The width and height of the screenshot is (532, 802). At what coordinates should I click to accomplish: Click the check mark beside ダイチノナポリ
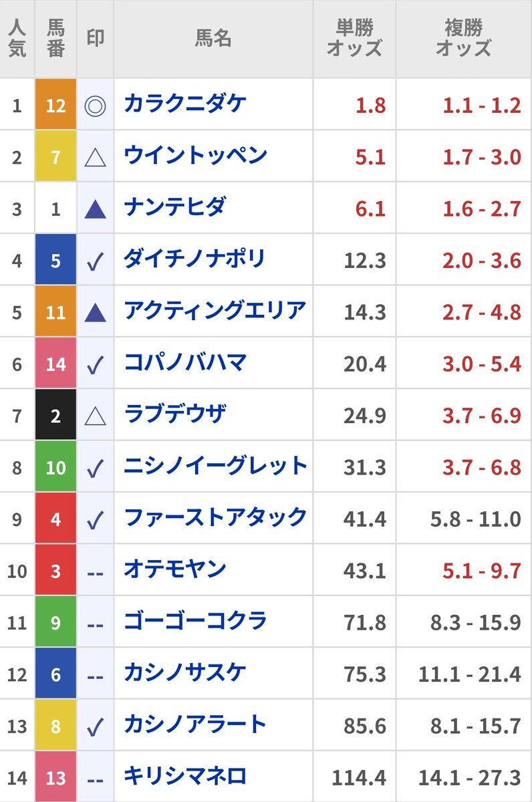click(96, 261)
